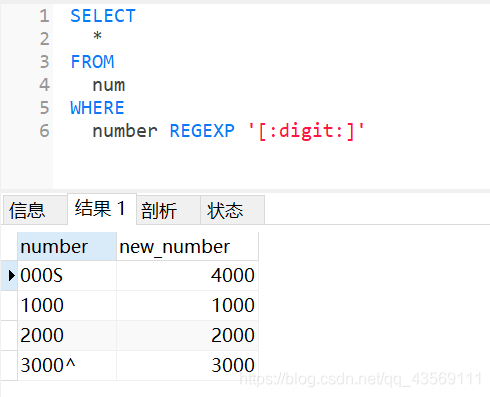Click new_number value in the 2000 row
The image size is (490, 397).
coord(187,335)
